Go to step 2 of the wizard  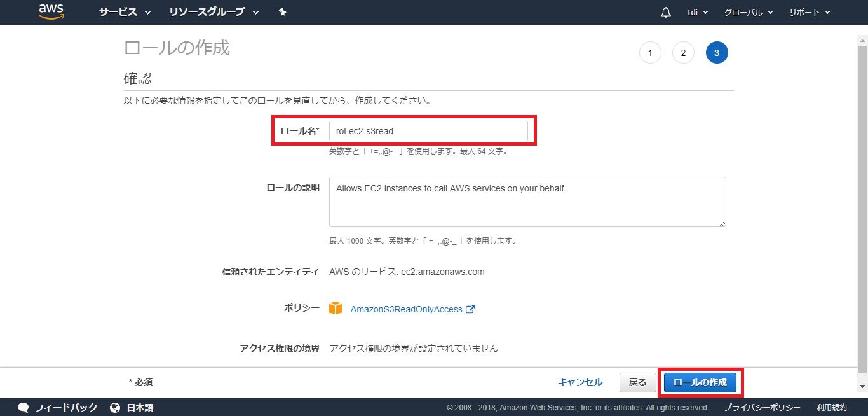click(683, 53)
